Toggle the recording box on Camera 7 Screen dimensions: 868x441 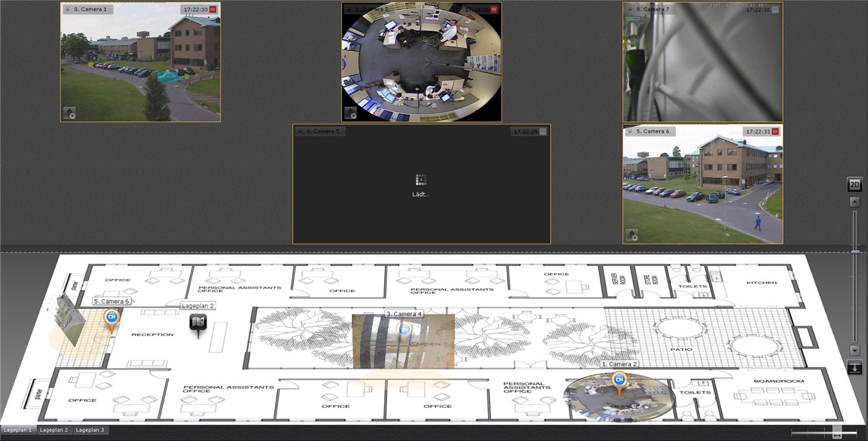775,10
